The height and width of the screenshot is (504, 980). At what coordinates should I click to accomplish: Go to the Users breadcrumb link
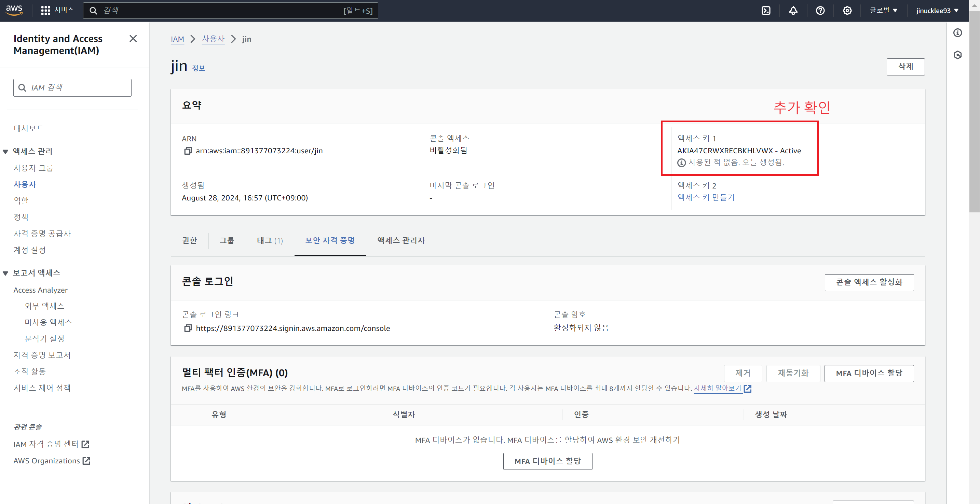[x=213, y=39]
